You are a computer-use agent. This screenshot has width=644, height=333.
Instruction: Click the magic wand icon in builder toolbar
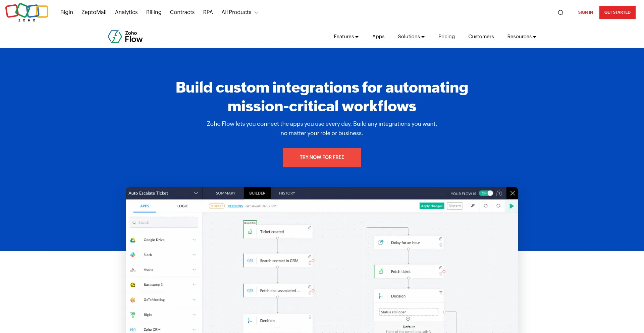pos(473,206)
